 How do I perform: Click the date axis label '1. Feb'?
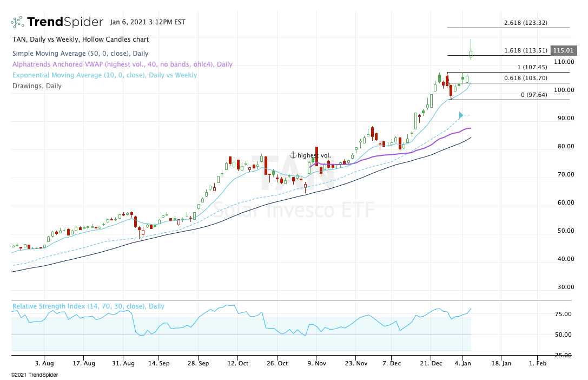[537, 363]
